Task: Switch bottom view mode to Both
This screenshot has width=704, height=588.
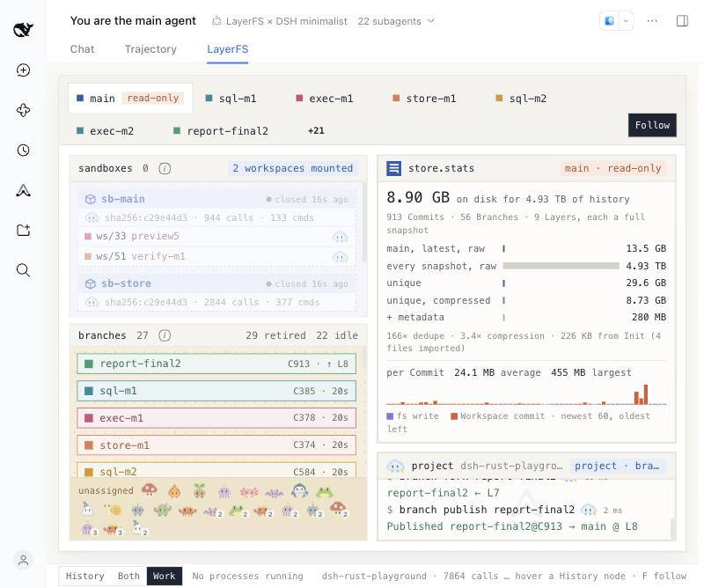Action: tap(128, 576)
